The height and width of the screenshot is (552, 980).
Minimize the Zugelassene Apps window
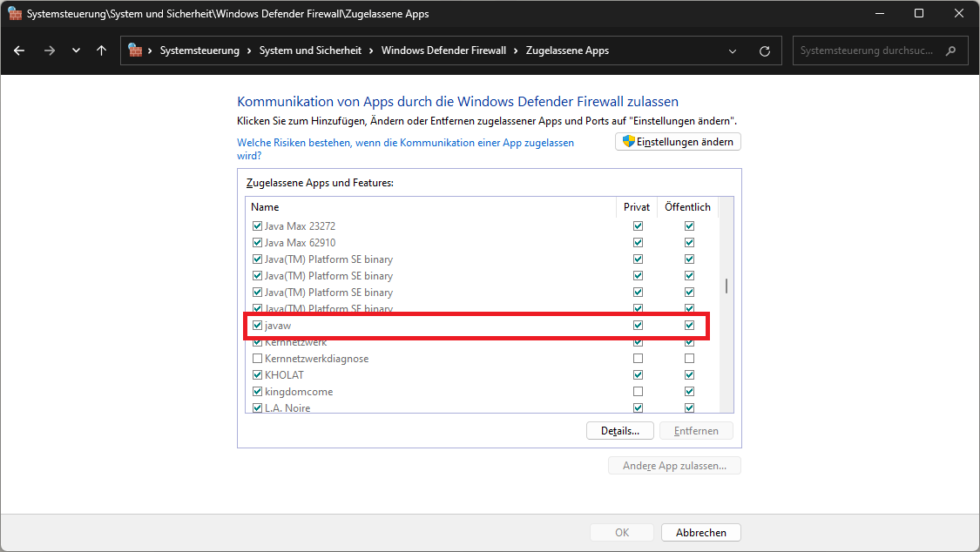click(x=879, y=13)
